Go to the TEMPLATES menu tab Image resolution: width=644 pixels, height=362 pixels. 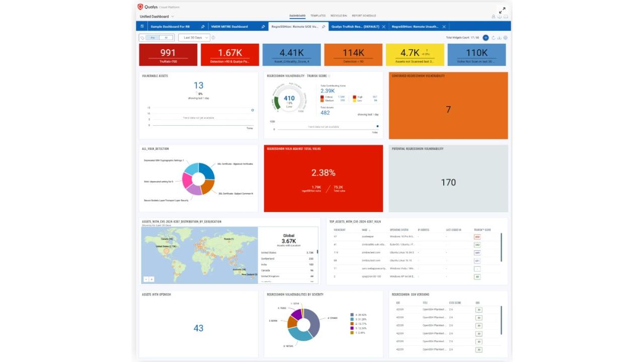click(x=318, y=16)
